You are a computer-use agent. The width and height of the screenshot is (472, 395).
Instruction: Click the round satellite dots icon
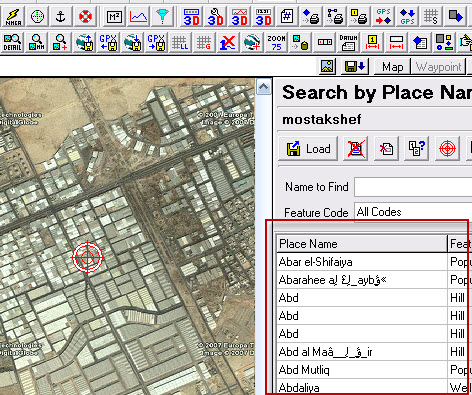click(x=37, y=17)
